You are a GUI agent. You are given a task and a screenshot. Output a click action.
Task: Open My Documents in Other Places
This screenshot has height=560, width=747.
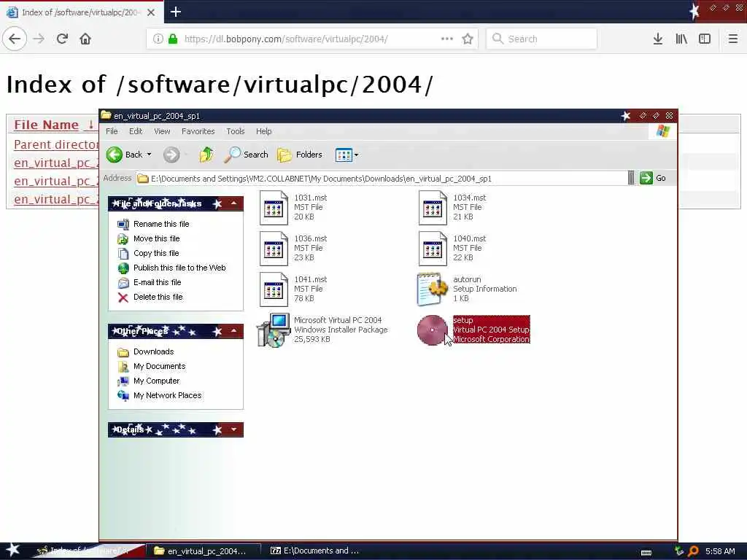[x=159, y=366]
